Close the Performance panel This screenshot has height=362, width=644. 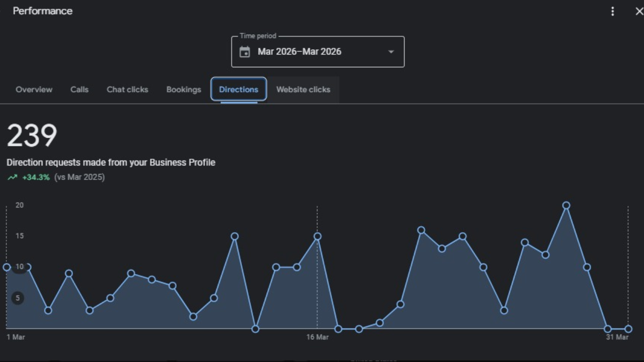point(639,11)
